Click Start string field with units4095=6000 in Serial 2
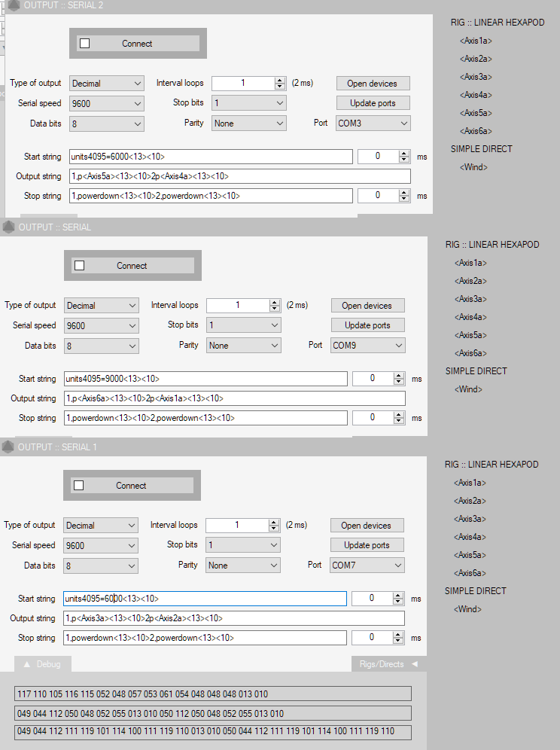 click(211, 157)
